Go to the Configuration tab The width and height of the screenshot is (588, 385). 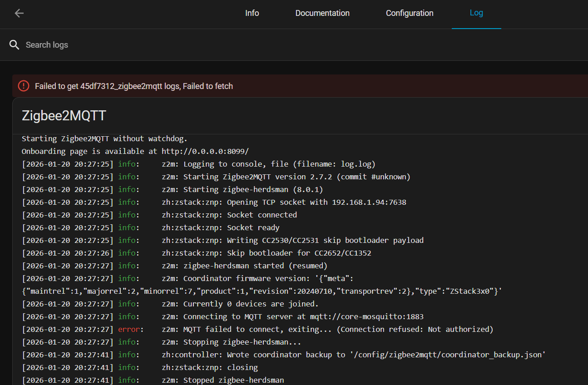pyautogui.click(x=410, y=13)
